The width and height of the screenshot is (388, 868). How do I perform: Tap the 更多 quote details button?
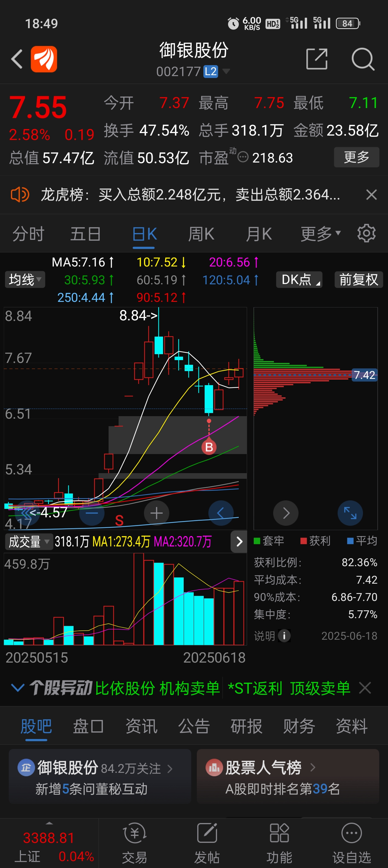[356, 157]
